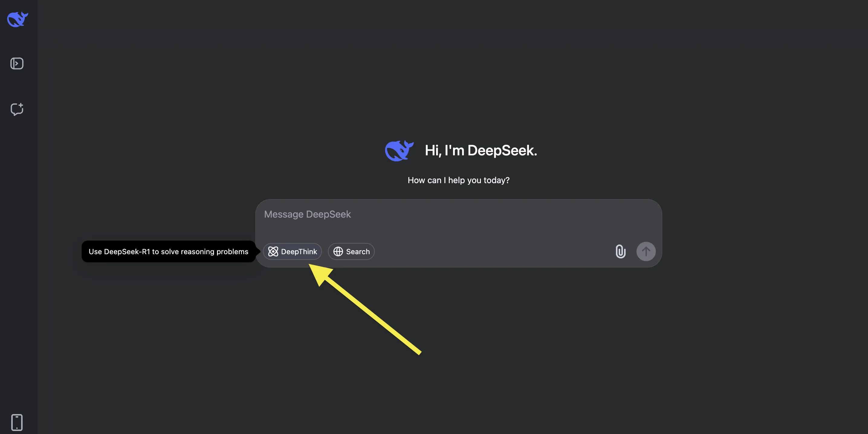The height and width of the screenshot is (434, 868).
Task: Toggle the DeepThink mode button
Action: [292, 251]
